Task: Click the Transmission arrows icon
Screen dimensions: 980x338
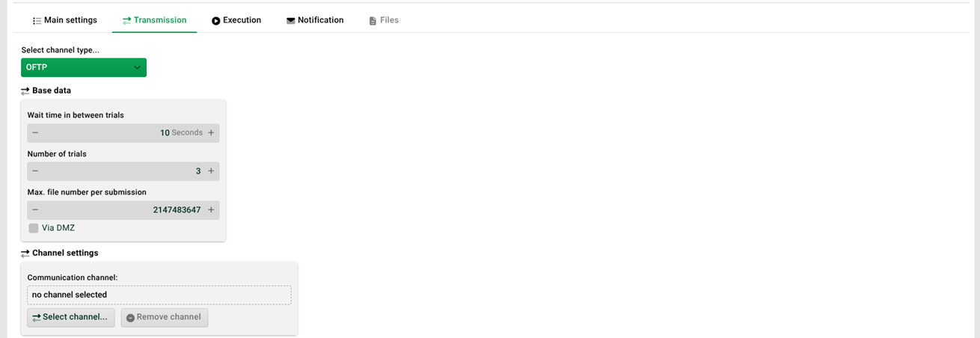Action: 126,21
